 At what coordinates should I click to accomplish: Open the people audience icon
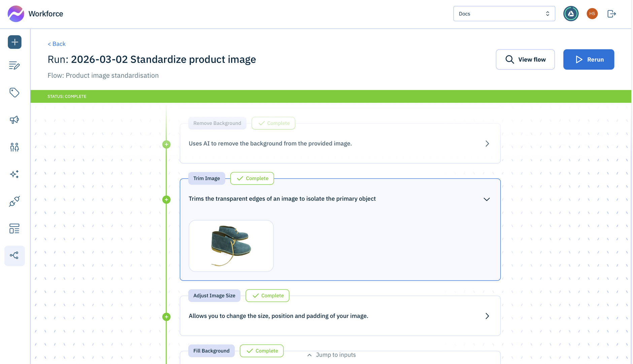coord(14,147)
